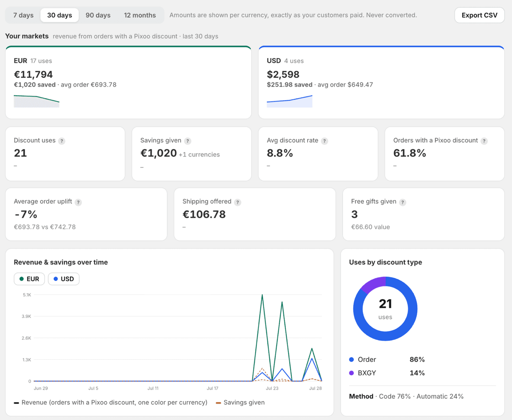Image resolution: width=512 pixels, height=420 pixels.
Task: Open help icon for Orders with a Pixoo discount
Action: pos(484,141)
